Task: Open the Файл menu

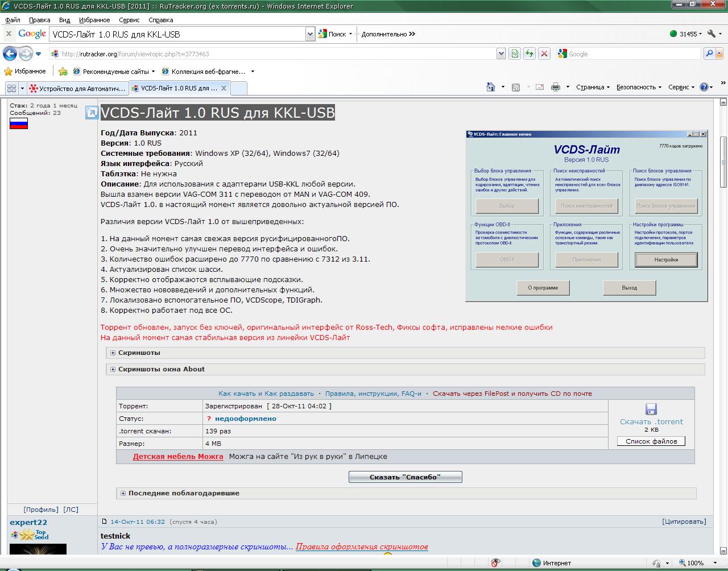Action: click(13, 19)
